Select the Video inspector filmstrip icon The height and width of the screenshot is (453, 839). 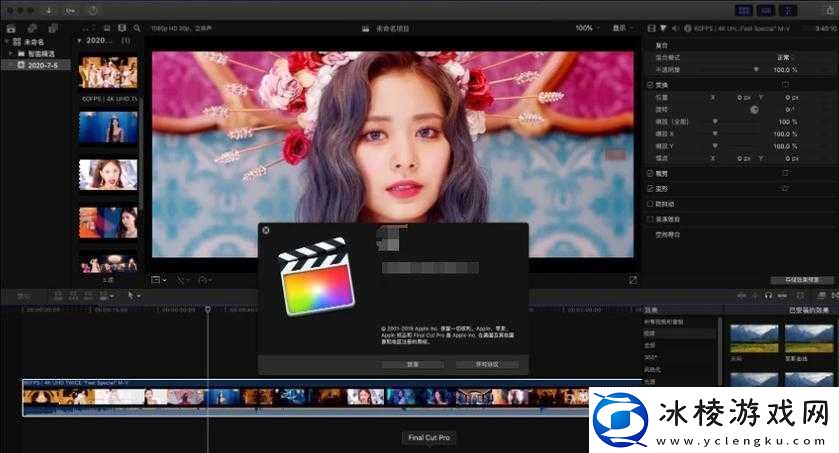point(651,28)
